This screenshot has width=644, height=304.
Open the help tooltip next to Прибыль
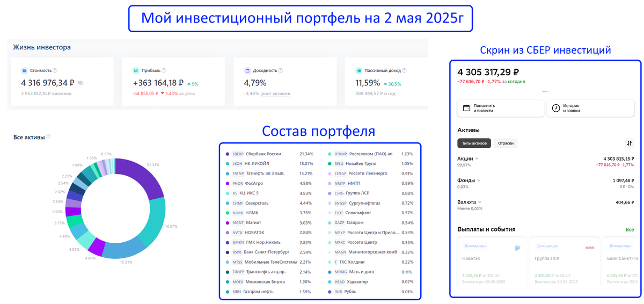[164, 70]
